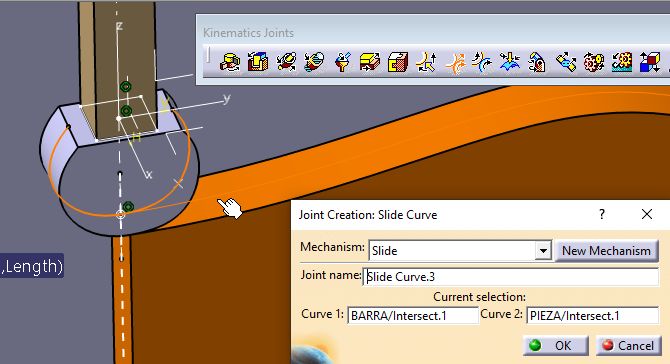Pick the Gear Joint icon
The image size is (670, 364).
(594, 62)
